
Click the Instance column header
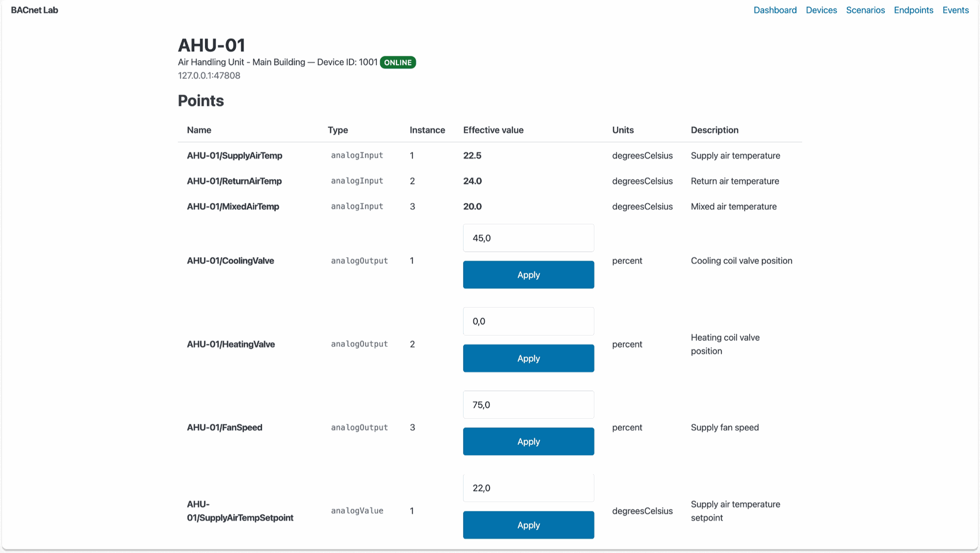pos(427,130)
